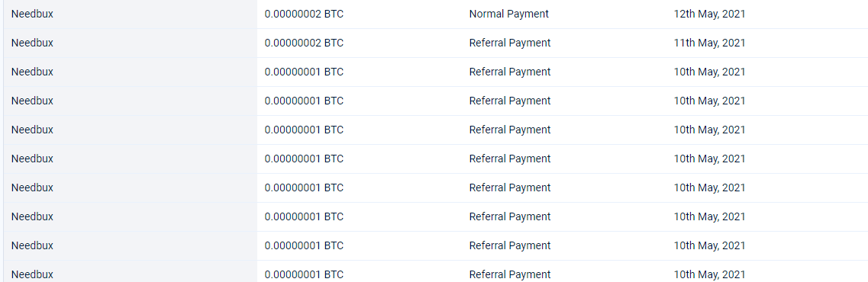Click the 12th May, 2021 date

709,14
